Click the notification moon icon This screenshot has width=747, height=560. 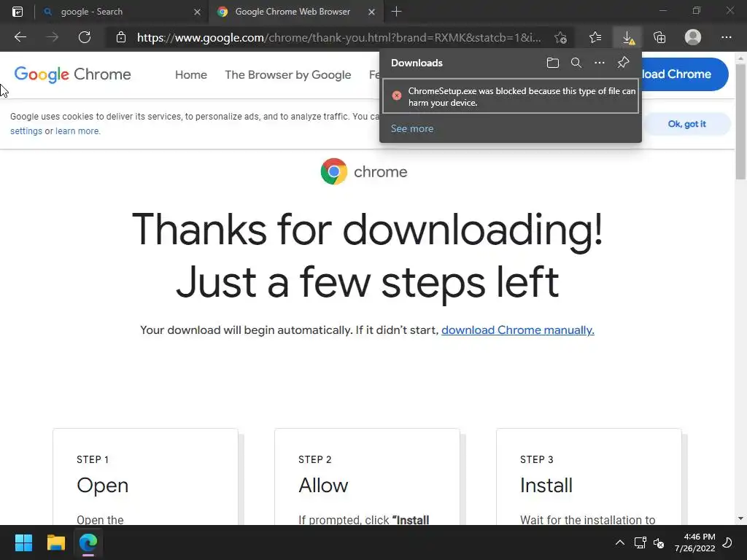pos(727,542)
